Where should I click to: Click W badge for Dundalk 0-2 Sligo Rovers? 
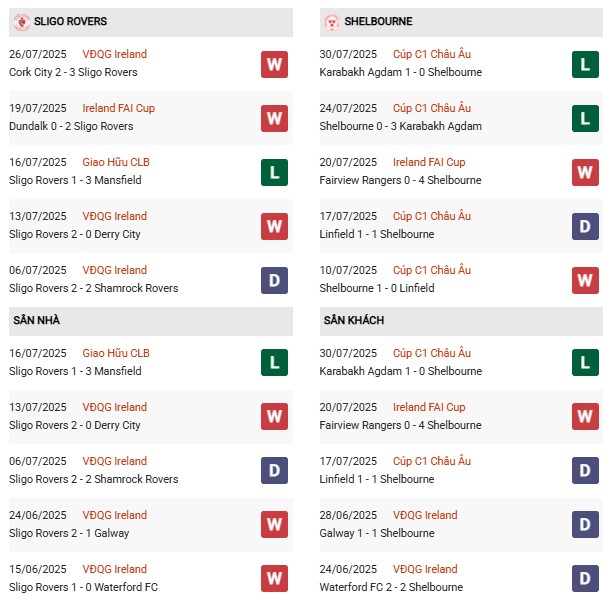tap(274, 118)
